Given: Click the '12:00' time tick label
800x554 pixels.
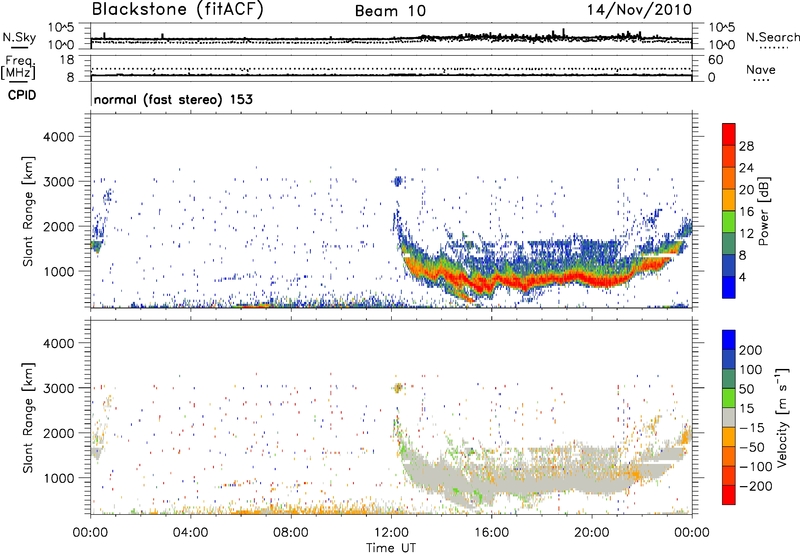Looking at the screenshot, I should [x=391, y=533].
